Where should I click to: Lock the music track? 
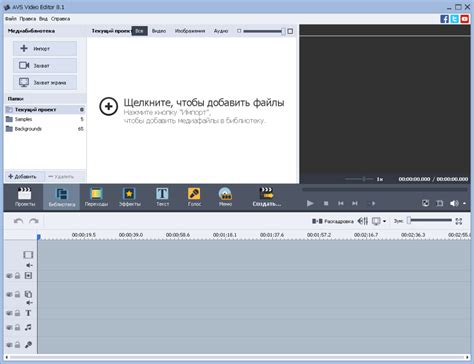pyautogui.click(x=17, y=327)
